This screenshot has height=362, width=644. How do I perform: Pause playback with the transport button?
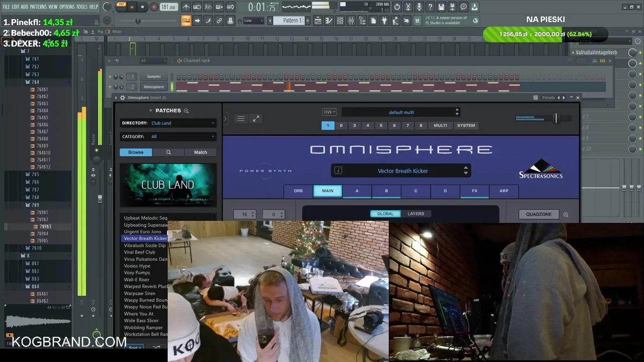click(132, 7)
